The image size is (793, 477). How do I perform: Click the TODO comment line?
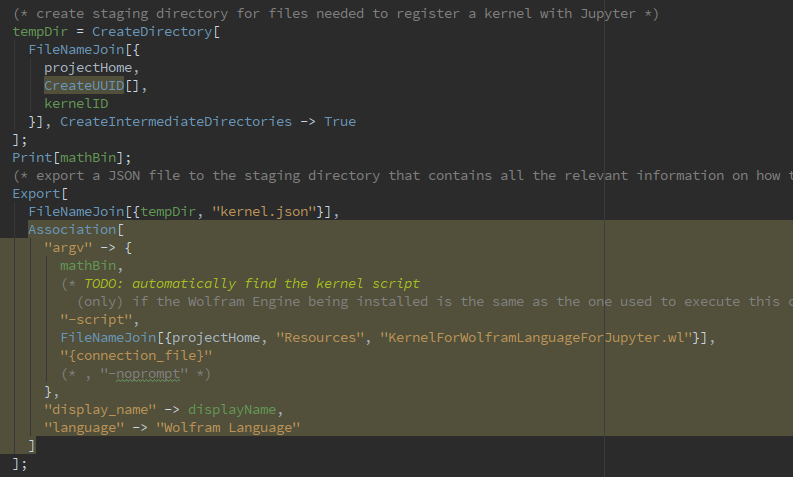point(244,284)
